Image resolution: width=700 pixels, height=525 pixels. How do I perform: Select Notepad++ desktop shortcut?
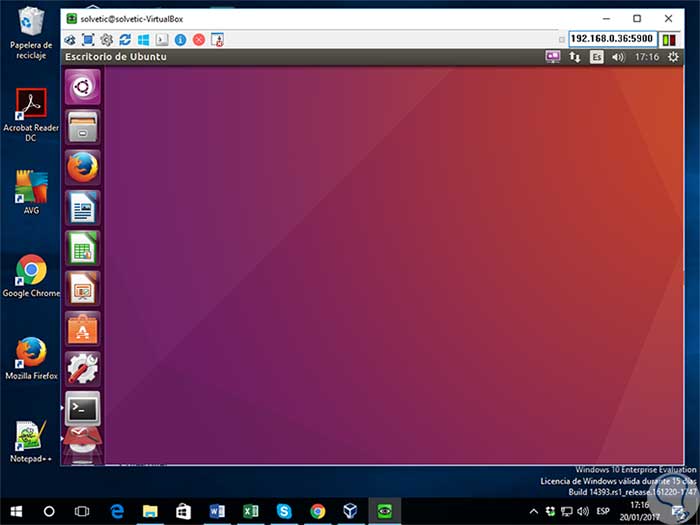pyautogui.click(x=31, y=442)
